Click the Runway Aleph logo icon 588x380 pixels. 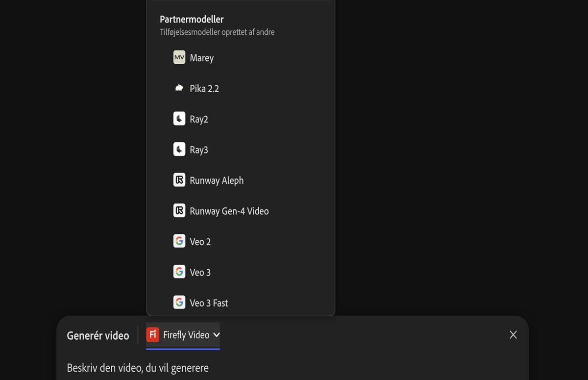(179, 180)
